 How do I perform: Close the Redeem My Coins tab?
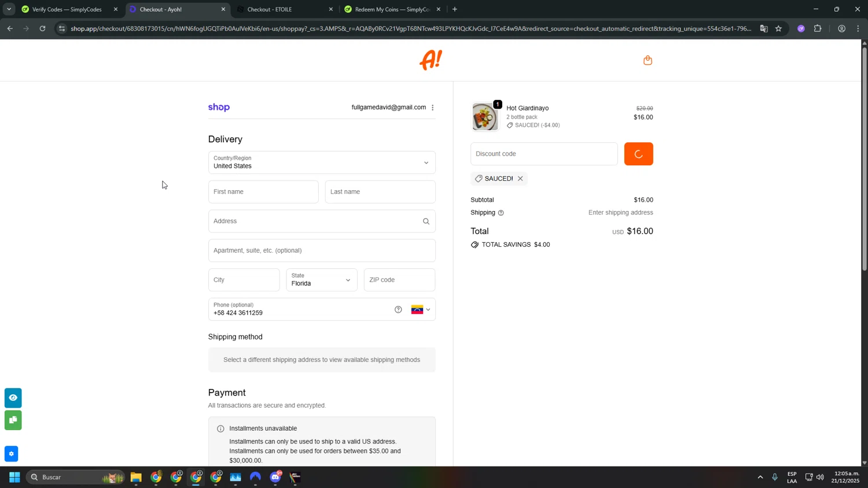439,9
